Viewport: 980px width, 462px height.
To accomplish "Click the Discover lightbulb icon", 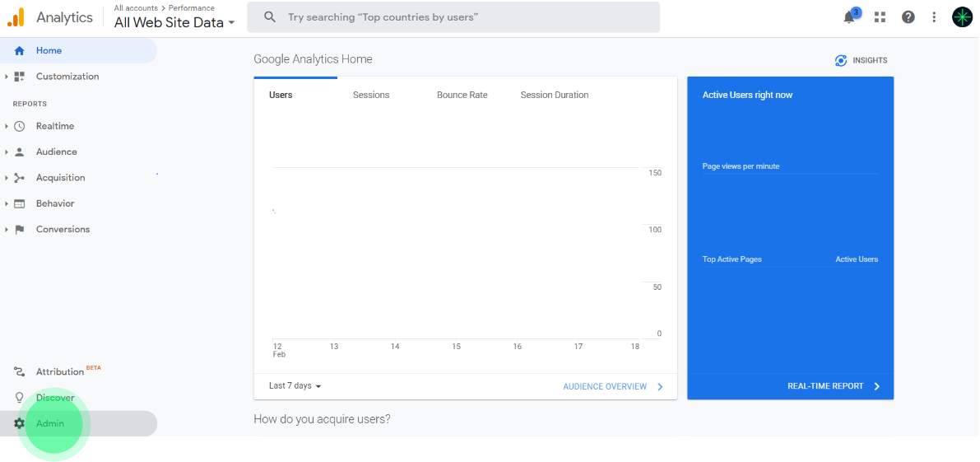I will pos(20,398).
